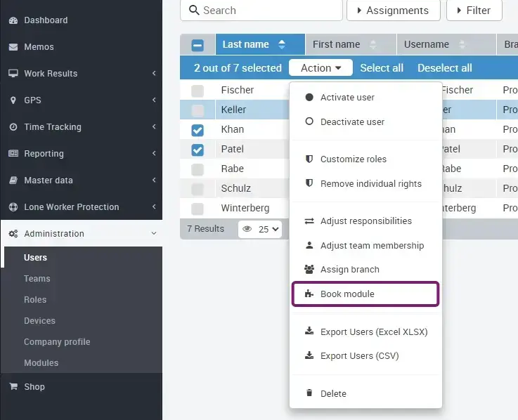Image resolution: width=518 pixels, height=420 pixels.
Task: Click the Dashboard gauge icon in sidebar
Action: point(13,20)
